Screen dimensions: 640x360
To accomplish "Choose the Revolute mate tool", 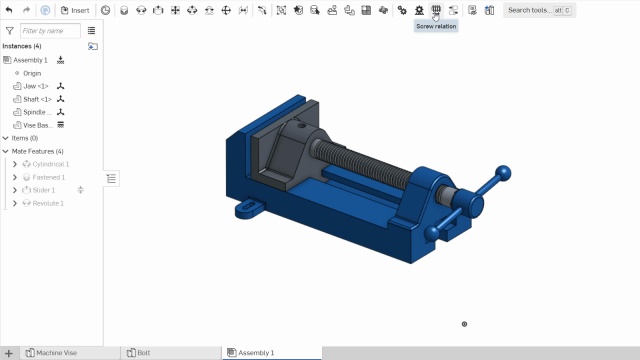I will click(x=141, y=10).
